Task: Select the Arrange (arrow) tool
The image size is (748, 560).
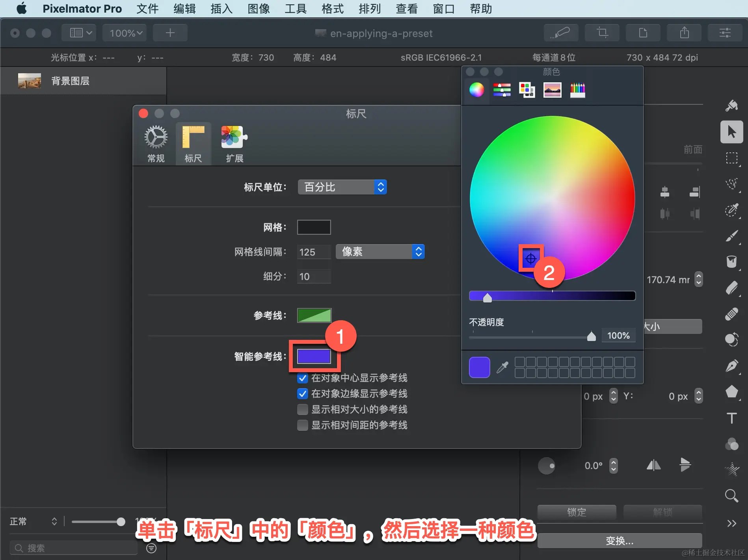Action: 732,132
